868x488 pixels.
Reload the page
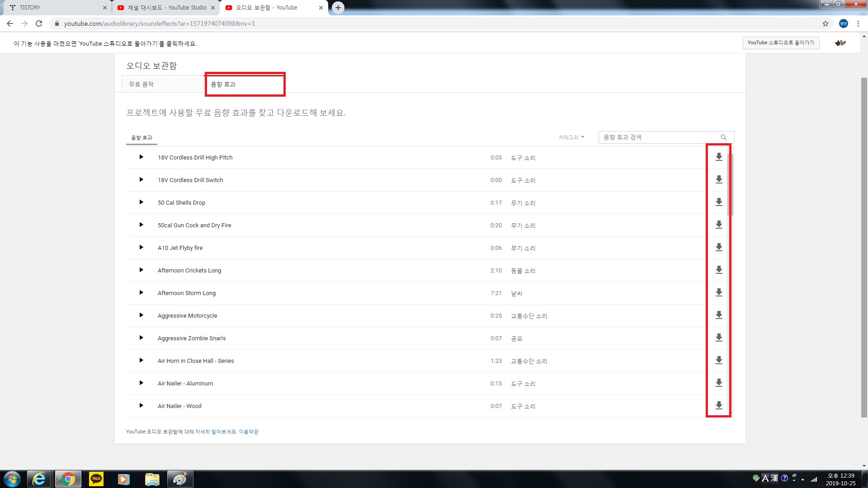click(x=39, y=23)
